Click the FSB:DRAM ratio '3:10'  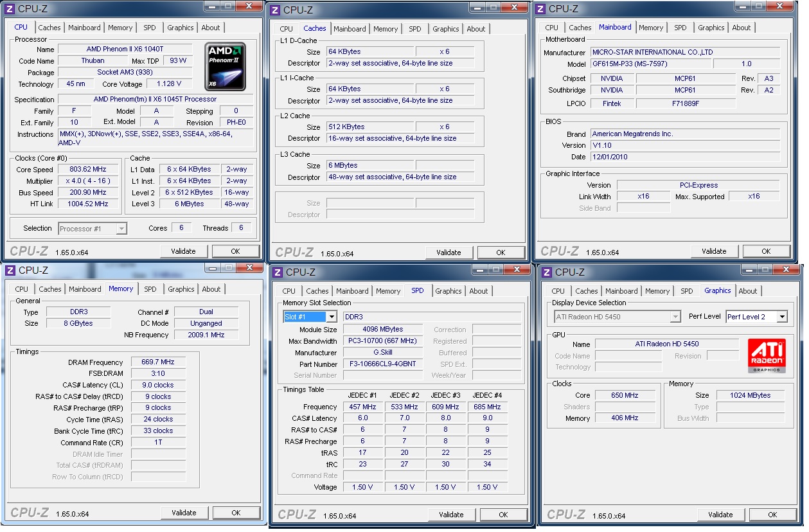pyautogui.click(x=158, y=374)
